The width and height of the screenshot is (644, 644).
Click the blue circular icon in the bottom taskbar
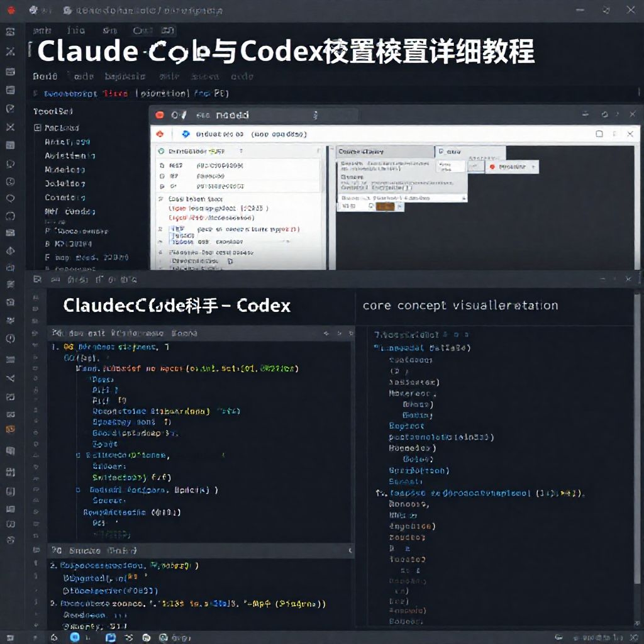[75, 637]
